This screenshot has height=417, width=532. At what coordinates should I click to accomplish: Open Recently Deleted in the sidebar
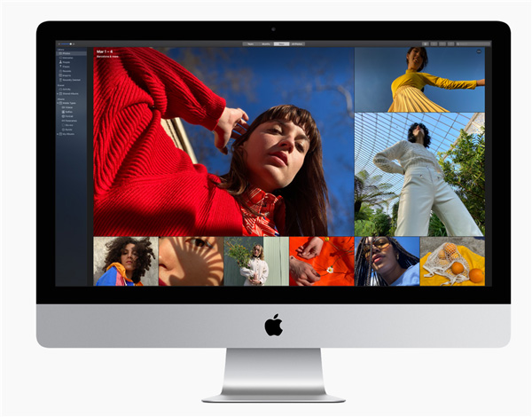pos(73,81)
